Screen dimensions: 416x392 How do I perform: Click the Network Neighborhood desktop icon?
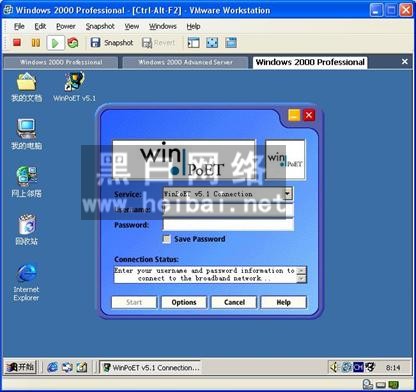pos(26,182)
